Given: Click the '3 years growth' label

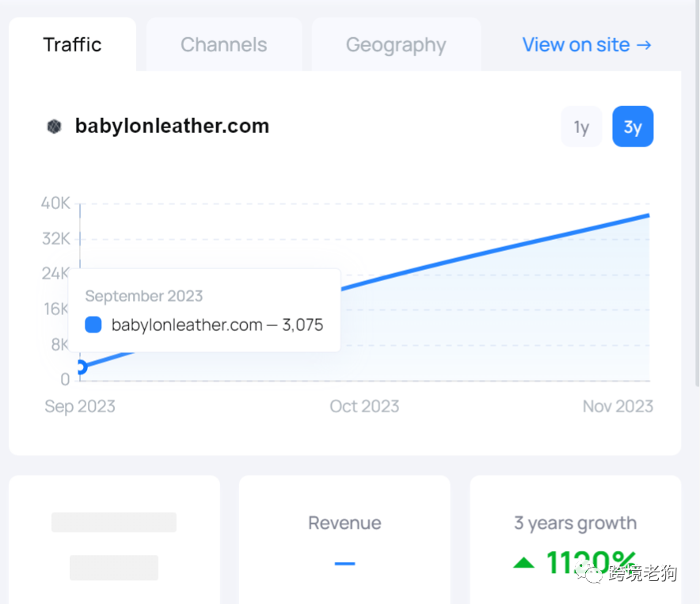Looking at the screenshot, I should point(576,522).
